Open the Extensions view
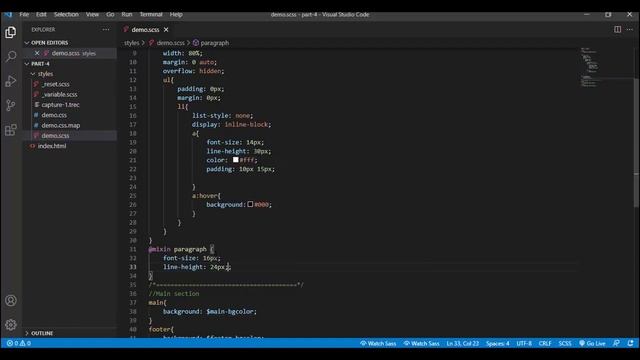 pyautogui.click(x=11, y=130)
